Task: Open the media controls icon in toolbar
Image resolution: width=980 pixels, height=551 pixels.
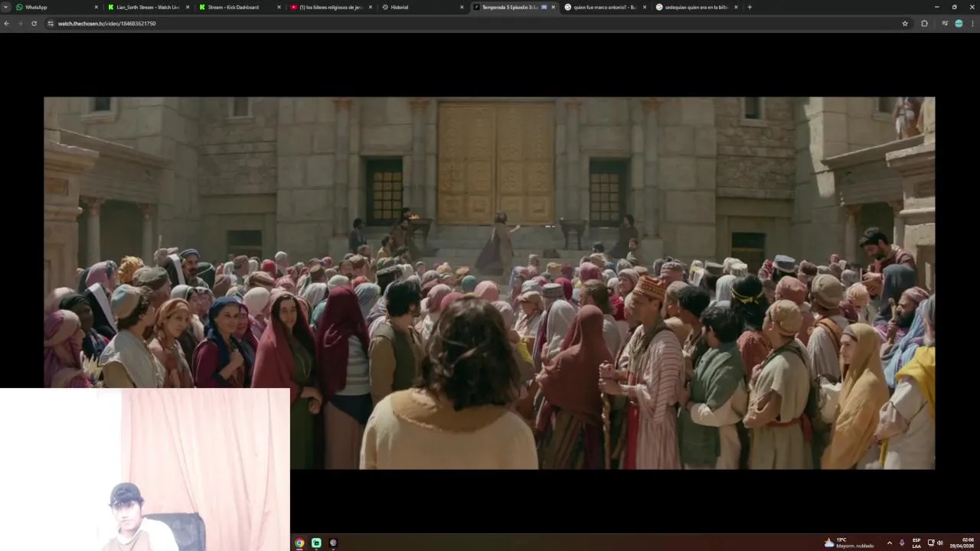Action: tap(945, 24)
